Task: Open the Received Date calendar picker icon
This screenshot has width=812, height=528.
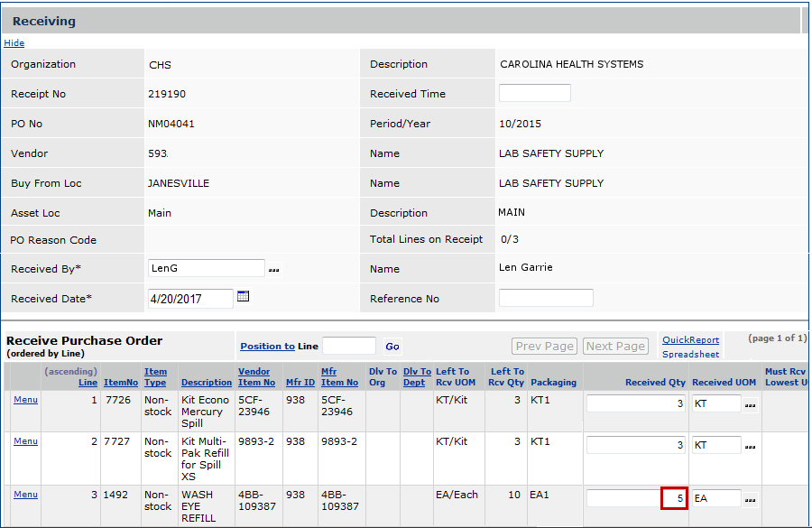Action: coord(243,296)
